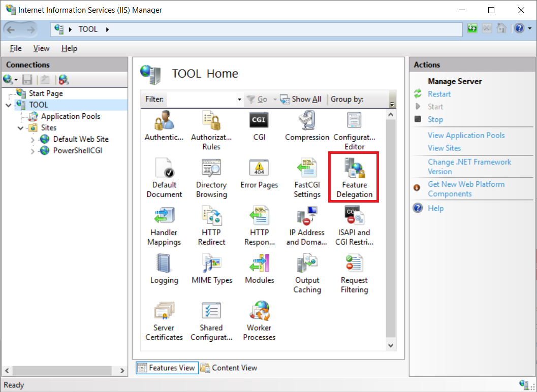Open ISAPI and CGI Restrictions
The image size is (537, 392).
click(354, 225)
